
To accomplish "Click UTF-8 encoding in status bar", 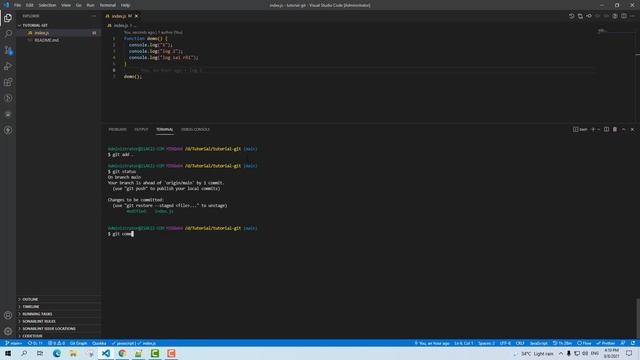I will click(x=505, y=343).
